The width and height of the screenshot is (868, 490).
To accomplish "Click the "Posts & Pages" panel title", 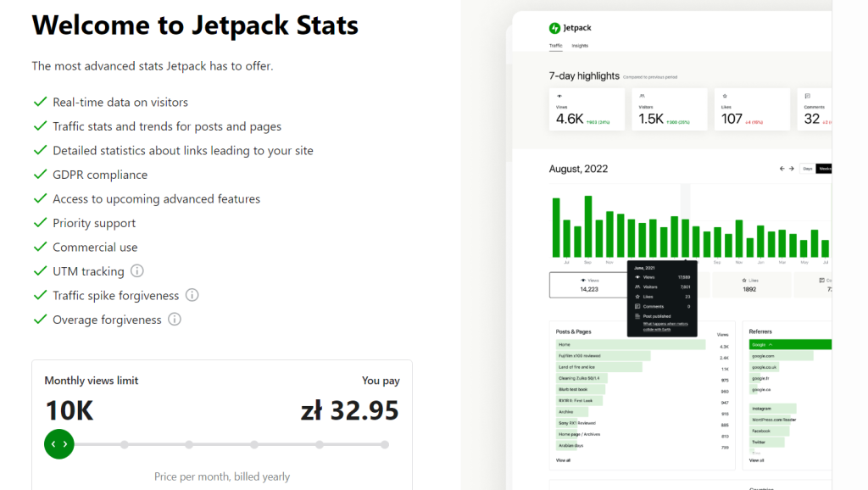I will pyautogui.click(x=574, y=331).
